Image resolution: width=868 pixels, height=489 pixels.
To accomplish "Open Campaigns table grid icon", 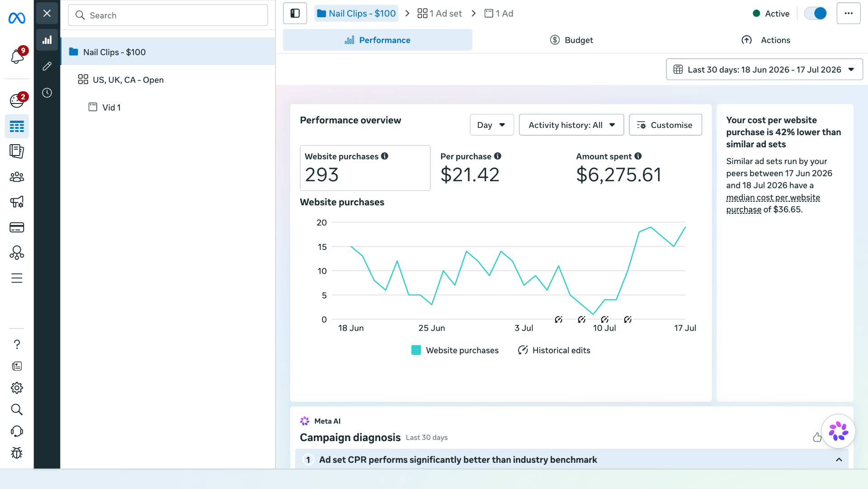I will (17, 127).
